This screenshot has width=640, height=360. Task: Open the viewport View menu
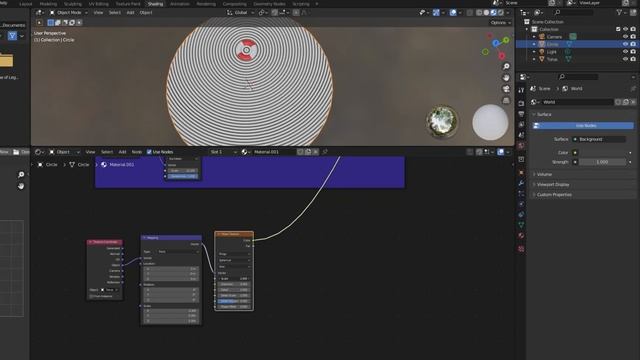(98, 13)
